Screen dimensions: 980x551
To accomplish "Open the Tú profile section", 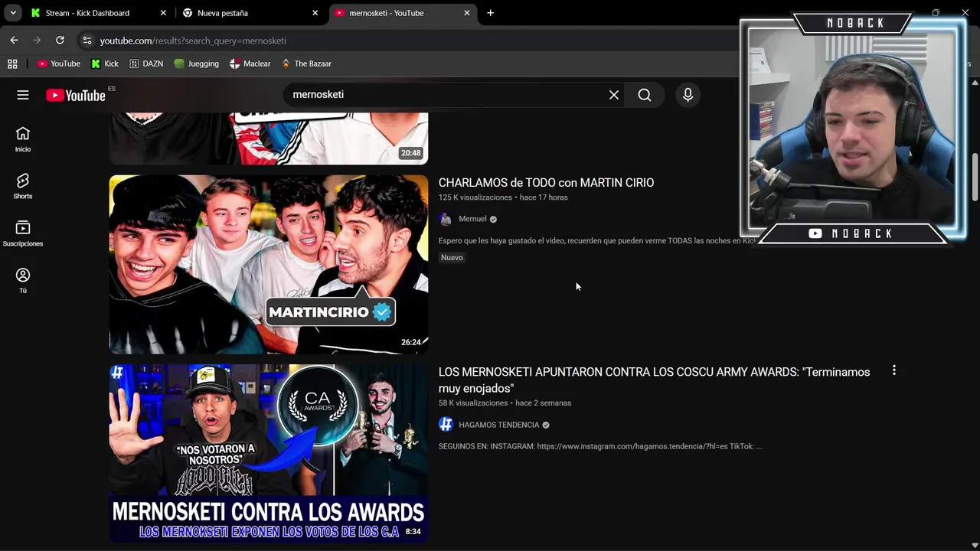I will (23, 280).
